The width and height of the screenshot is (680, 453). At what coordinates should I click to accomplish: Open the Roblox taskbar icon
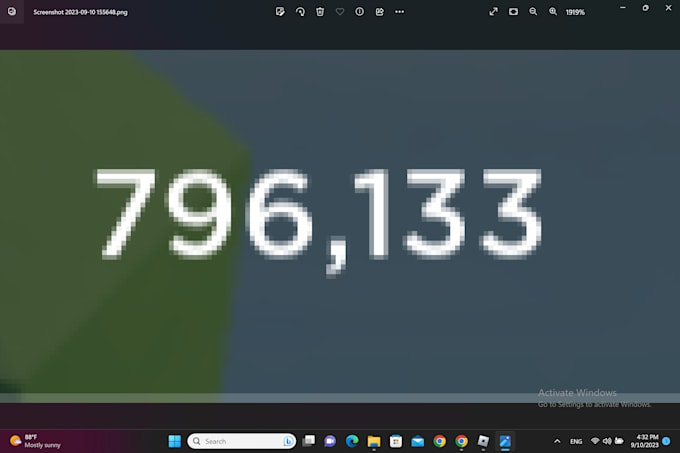coord(483,441)
